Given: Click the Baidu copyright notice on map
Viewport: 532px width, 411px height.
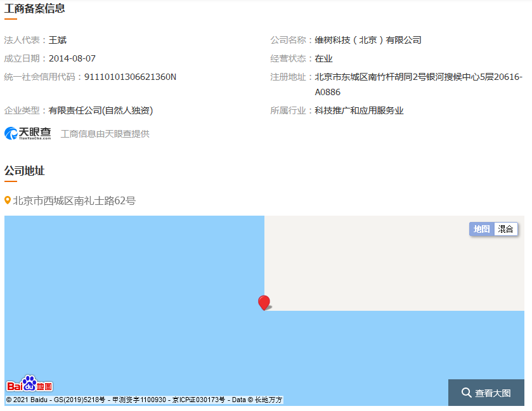Looking at the screenshot, I should coord(144,400).
